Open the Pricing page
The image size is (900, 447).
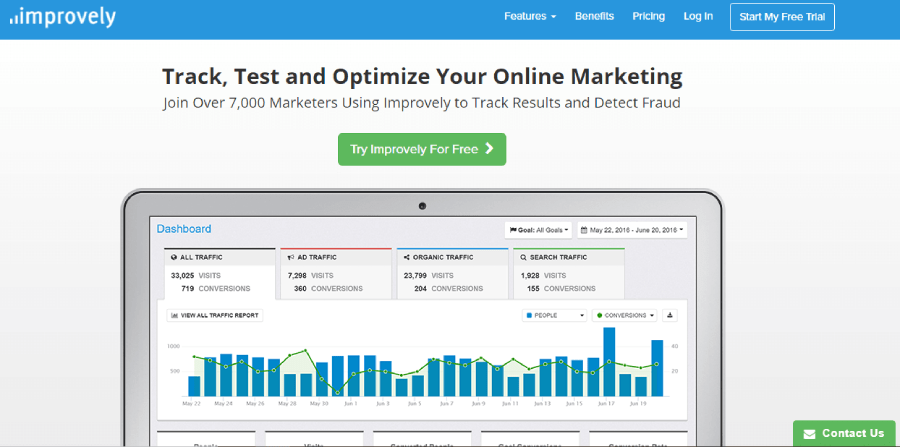tap(649, 17)
